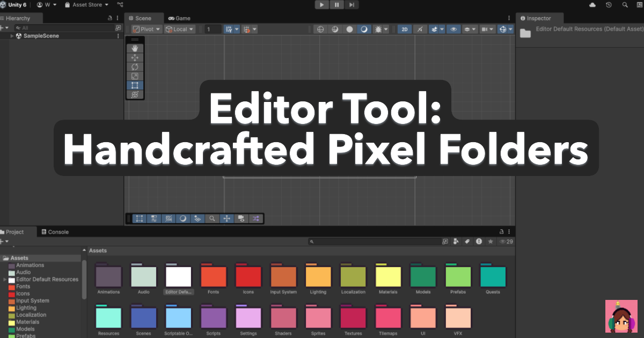Open Unity cloud services icon
The height and width of the screenshot is (338, 644).
coord(592,5)
